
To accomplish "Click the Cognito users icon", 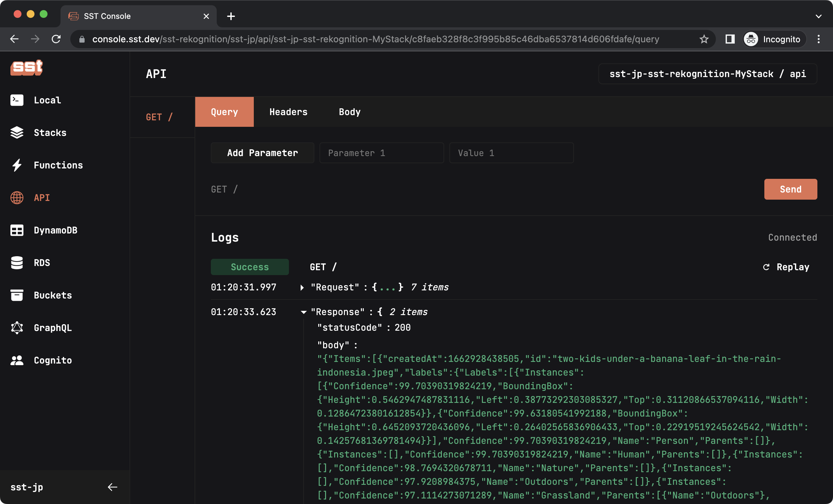I will click(x=17, y=360).
